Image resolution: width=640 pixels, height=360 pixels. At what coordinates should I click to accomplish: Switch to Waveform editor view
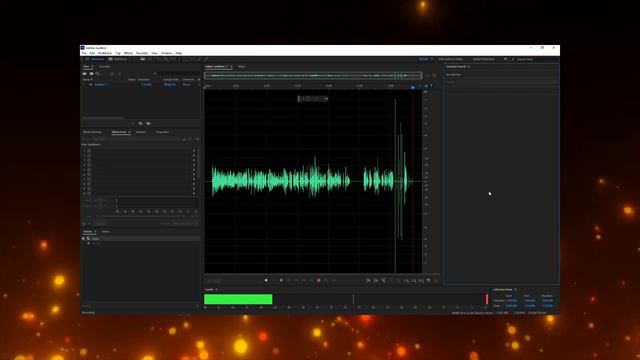pyautogui.click(x=95, y=59)
